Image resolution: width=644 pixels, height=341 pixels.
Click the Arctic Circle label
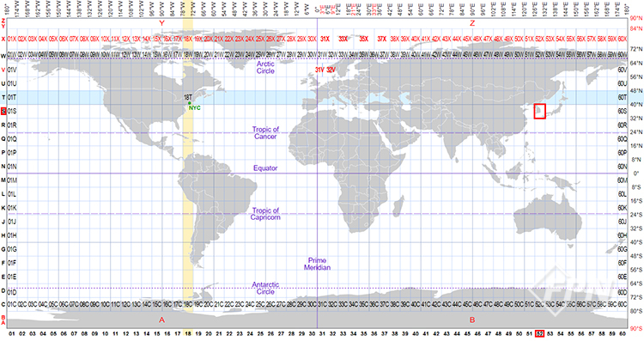click(x=265, y=67)
